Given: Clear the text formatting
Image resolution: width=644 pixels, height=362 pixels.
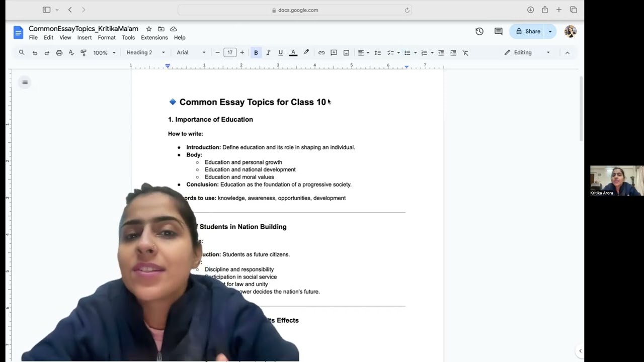Looking at the screenshot, I should [465, 52].
